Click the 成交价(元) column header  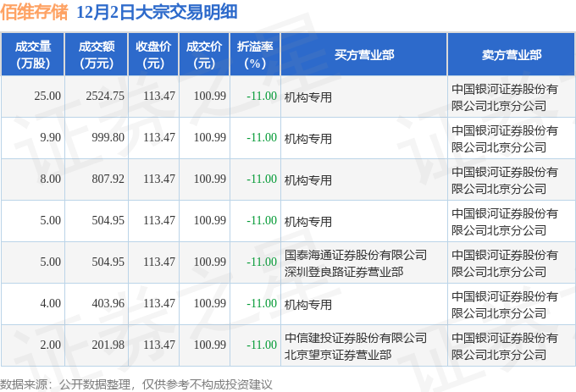pyautogui.click(x=204, y=55)
